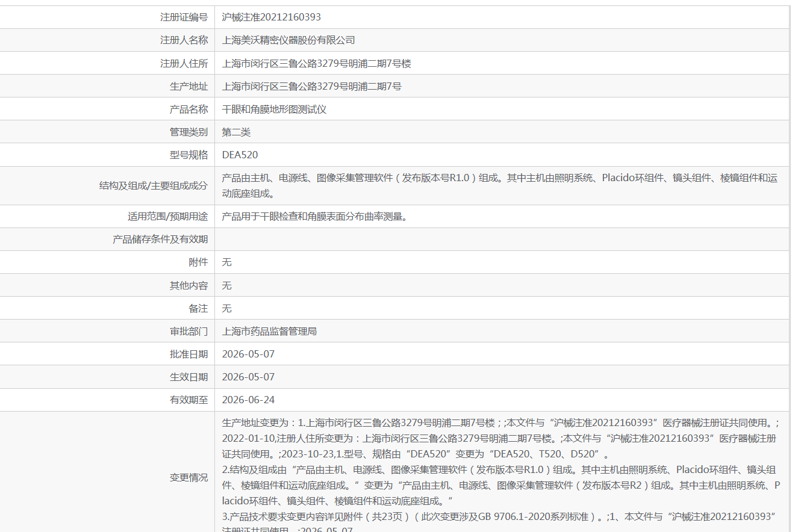Select registration number 沪械注准20212160393

coord(271,17)
